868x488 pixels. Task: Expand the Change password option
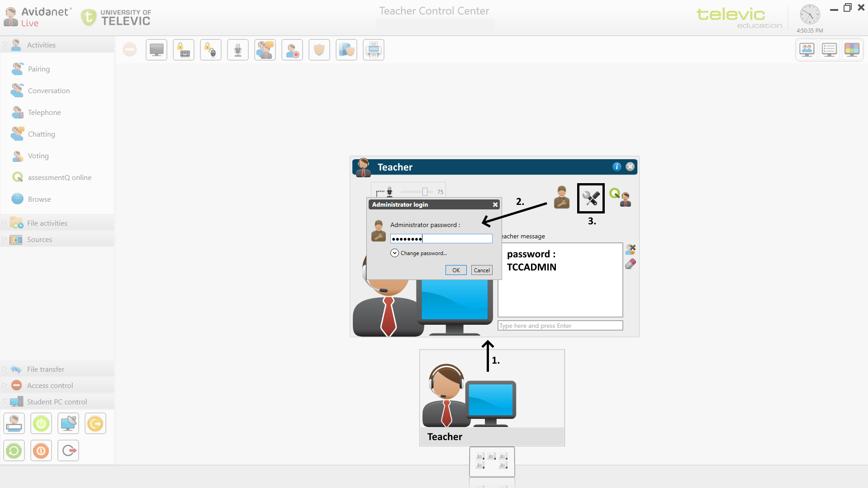[394, 253]
